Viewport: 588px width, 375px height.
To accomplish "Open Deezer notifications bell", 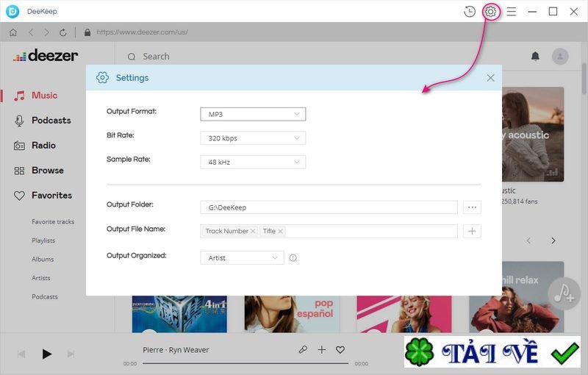I will [535, 56].
